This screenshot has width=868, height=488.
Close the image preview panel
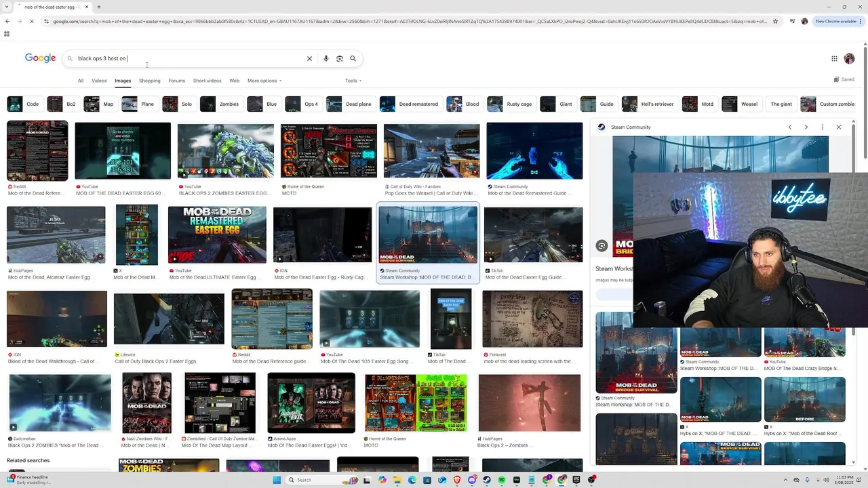pyautogui.click(x=839, y=127)
